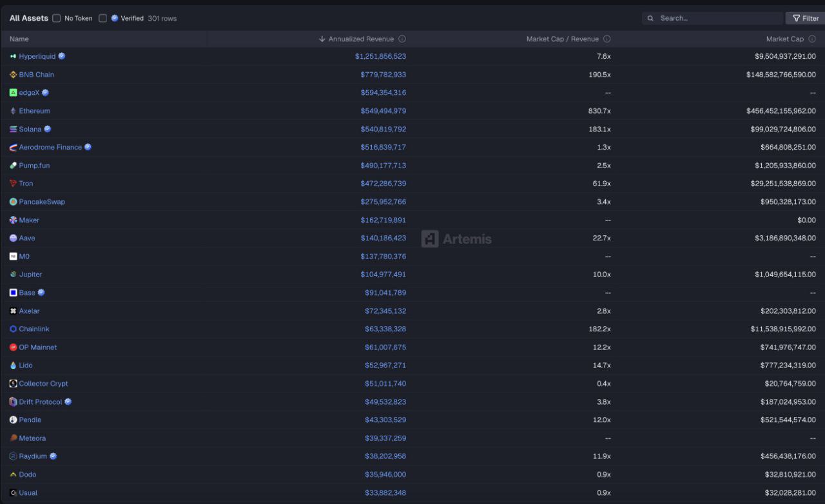
Task: Open the PancakeSwap asset link
Action: click(42, 202)
